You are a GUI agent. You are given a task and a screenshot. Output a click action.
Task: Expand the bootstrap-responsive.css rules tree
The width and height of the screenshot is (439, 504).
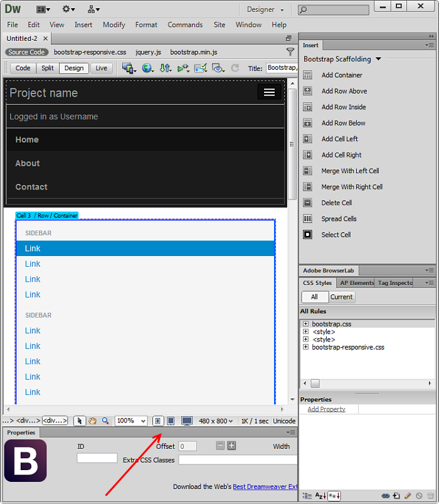pos(305,347)
